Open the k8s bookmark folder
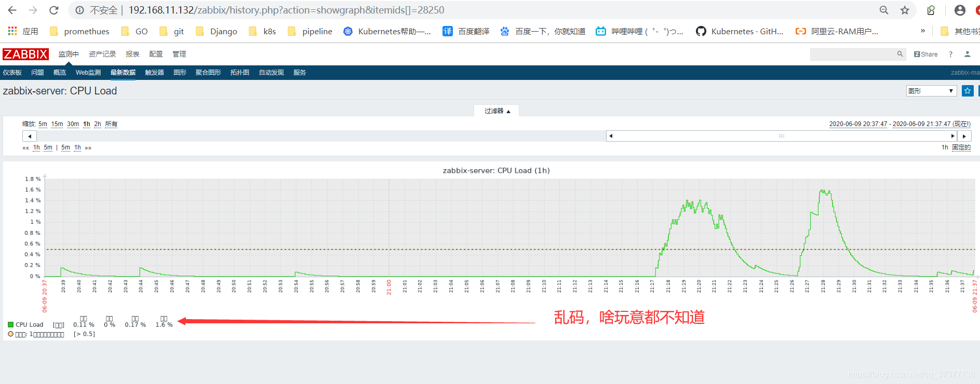The image size is (980, 384). pos(262,31)
